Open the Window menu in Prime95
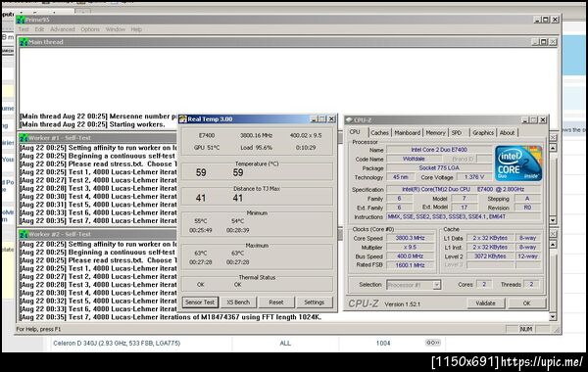588x372 pixels. [116, 29]
